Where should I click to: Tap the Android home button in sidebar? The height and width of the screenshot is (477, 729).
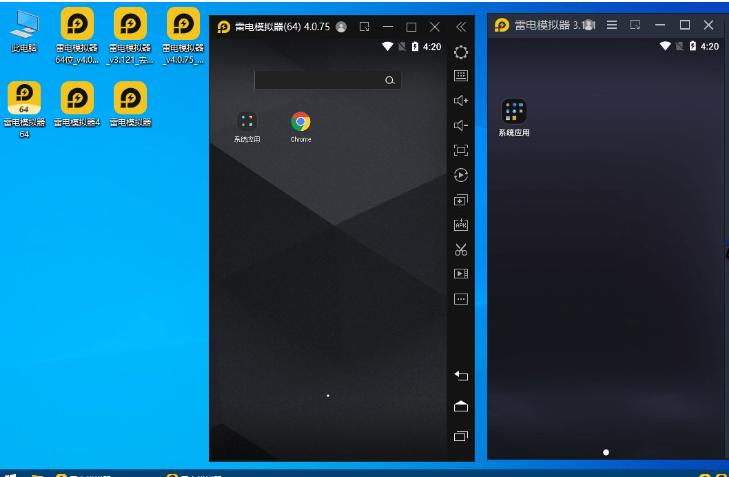461,406
